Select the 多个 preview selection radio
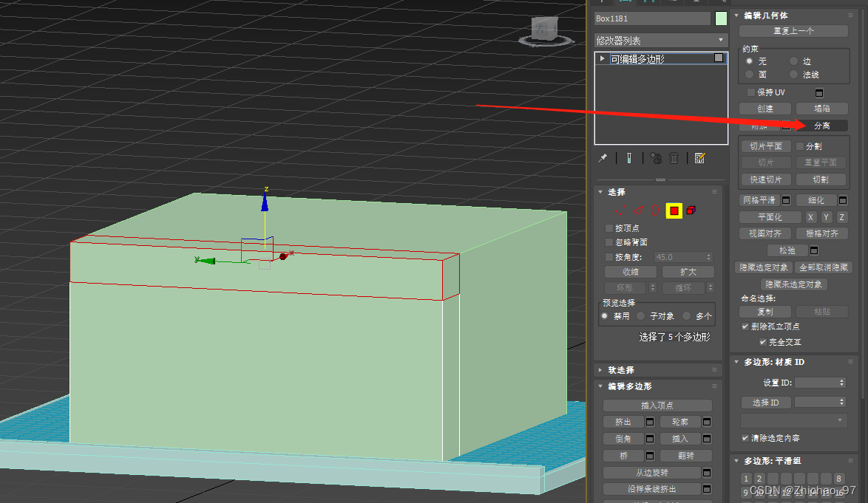The height and width of the screenshot is (503, 868). pos(686,316)
